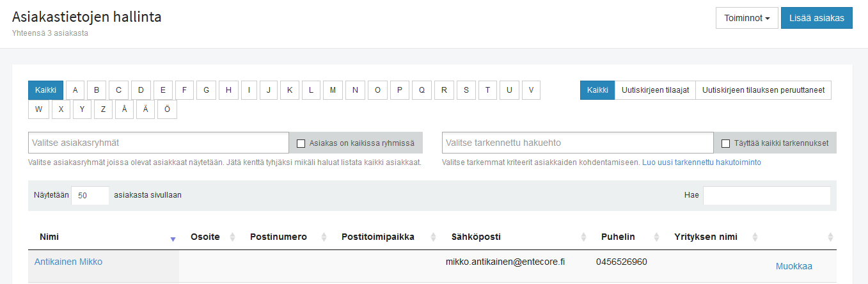
Task: Open 'Luo uusi tarkennettu hakutoiminto' link
Action: [701, 162]
